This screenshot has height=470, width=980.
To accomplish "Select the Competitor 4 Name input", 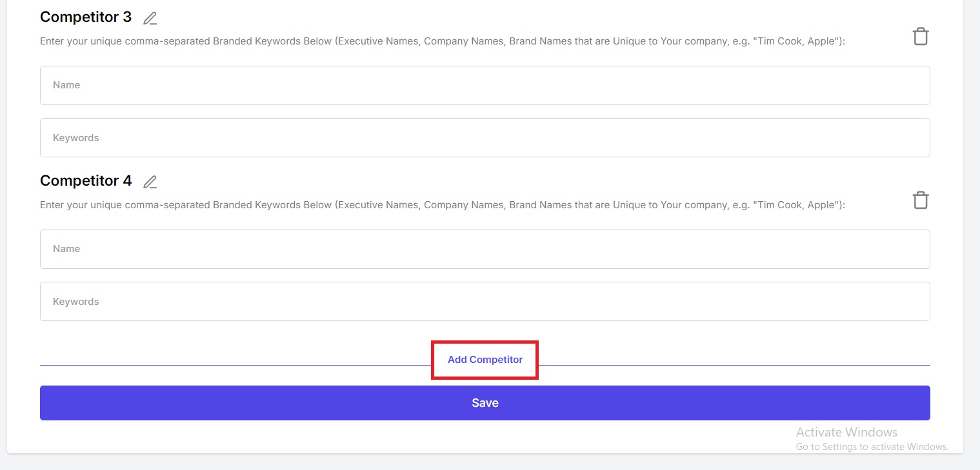I will 485,249.
